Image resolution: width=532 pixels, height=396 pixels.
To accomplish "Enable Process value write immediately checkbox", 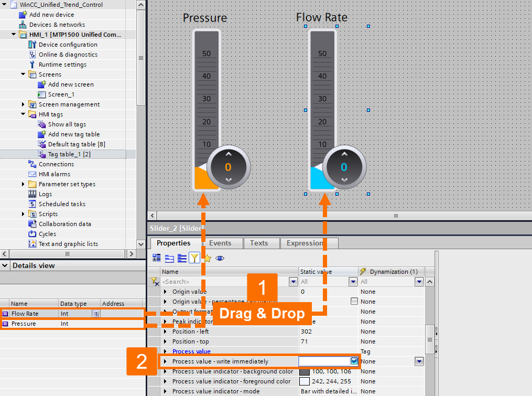I will 354,361.
